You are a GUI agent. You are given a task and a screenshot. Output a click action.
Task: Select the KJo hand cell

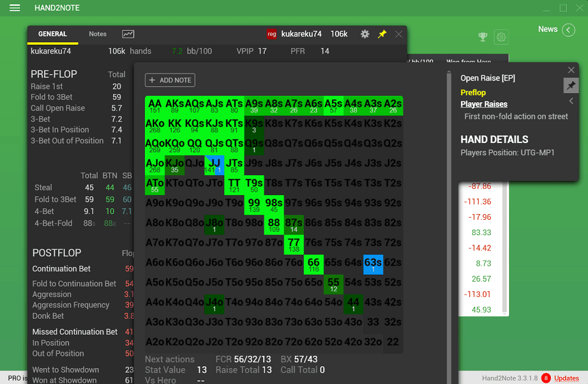(174, 165)
